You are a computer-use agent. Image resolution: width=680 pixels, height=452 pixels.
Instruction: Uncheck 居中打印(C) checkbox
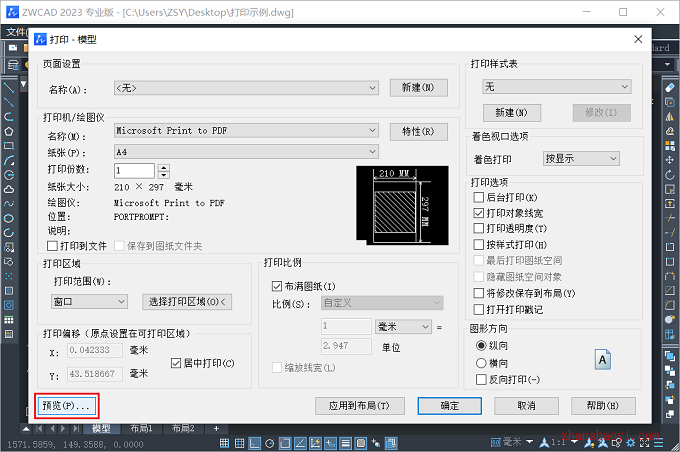click(176, 363)
